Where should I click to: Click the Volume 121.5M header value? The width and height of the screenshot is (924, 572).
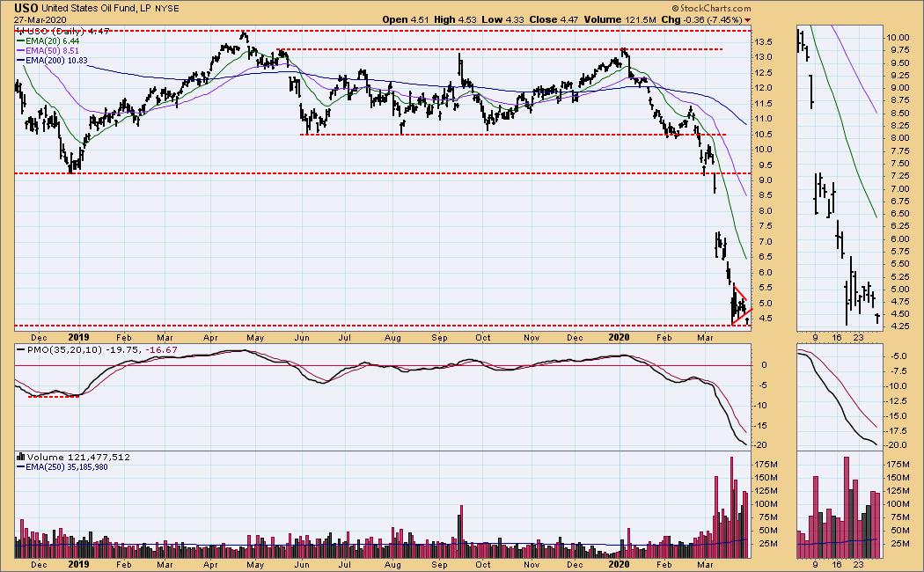620,19
